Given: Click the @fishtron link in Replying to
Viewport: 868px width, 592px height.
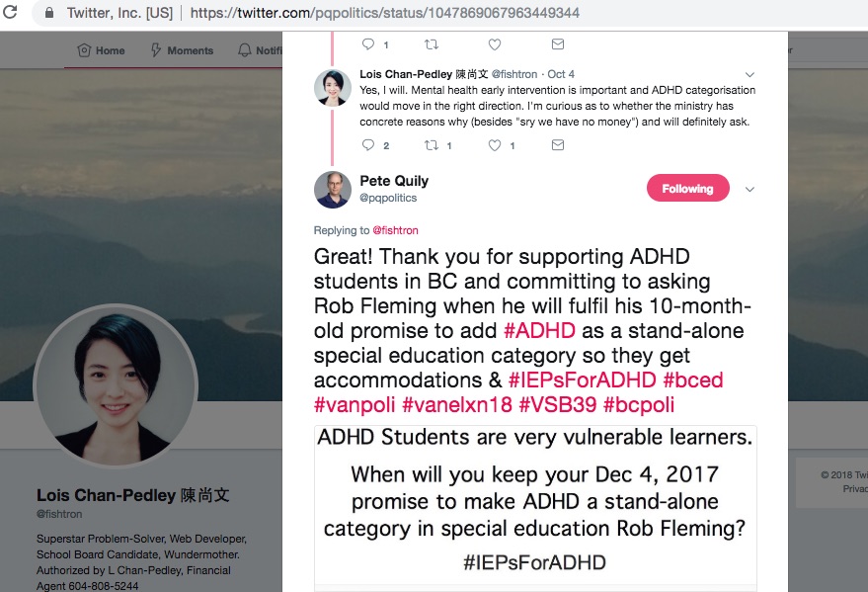Looking at the screenshot, I should [x=394, y=230].
